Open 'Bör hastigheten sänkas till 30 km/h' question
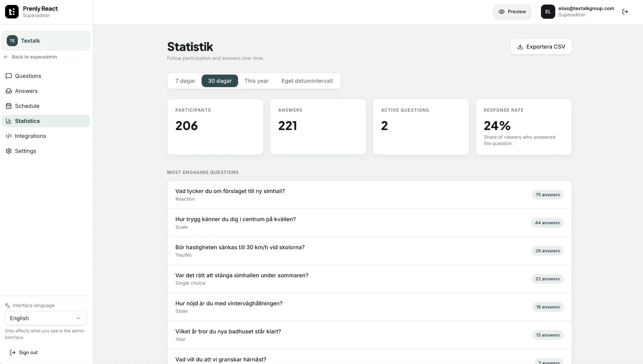 (369, 251)
